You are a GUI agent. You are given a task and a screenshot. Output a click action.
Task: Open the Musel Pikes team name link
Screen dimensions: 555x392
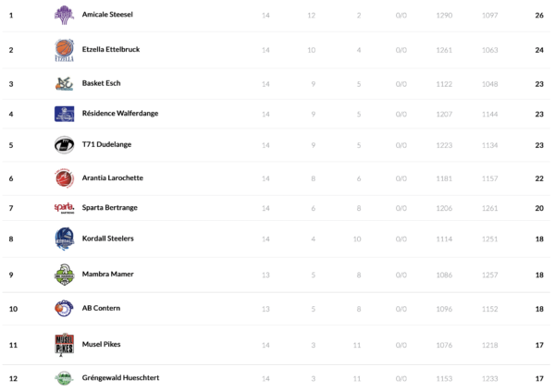point(102,344)
